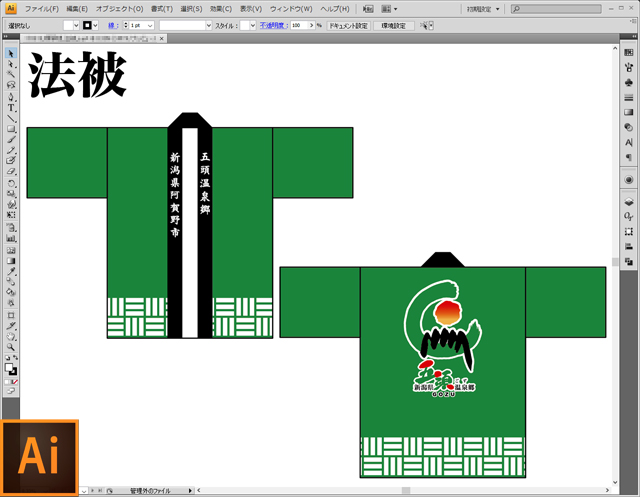Open the Paragraph panel icon
This screenshot has width=640, height=497.
tap(629, 158)
